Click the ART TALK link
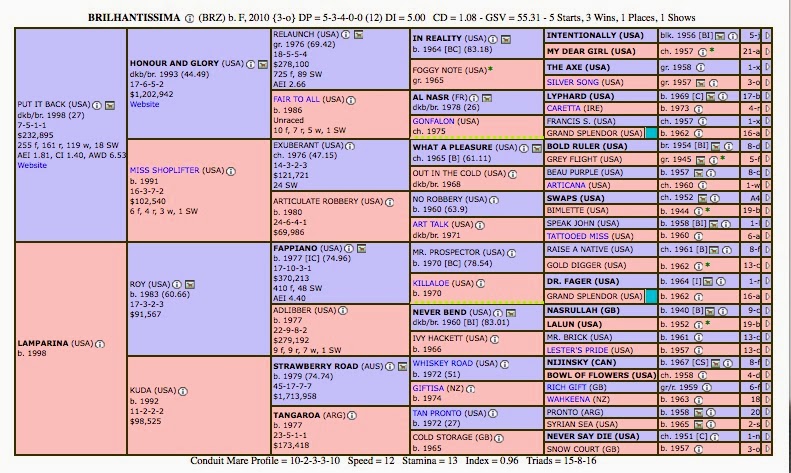791x473 pixels. tap(430, 224)
